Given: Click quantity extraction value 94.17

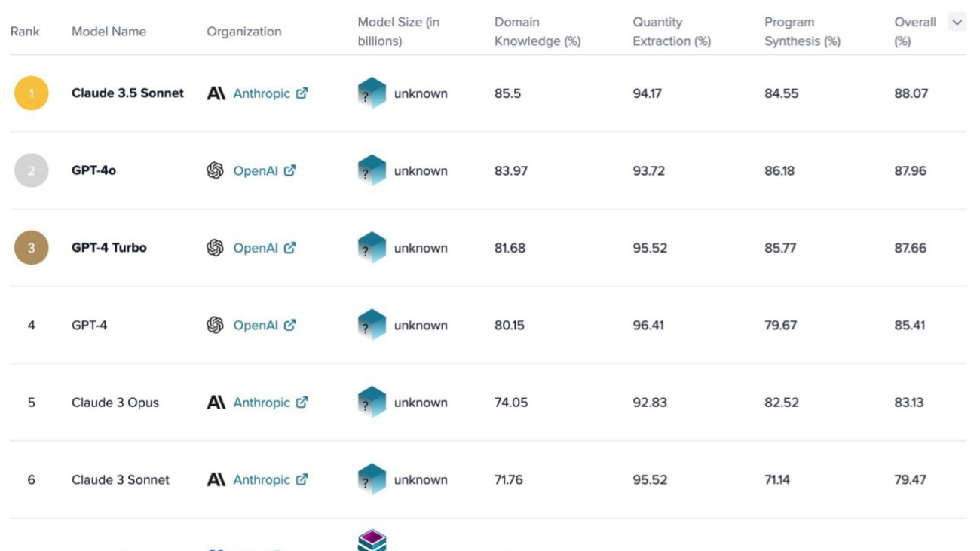Looking at the screenshot, I should (648, 93).
